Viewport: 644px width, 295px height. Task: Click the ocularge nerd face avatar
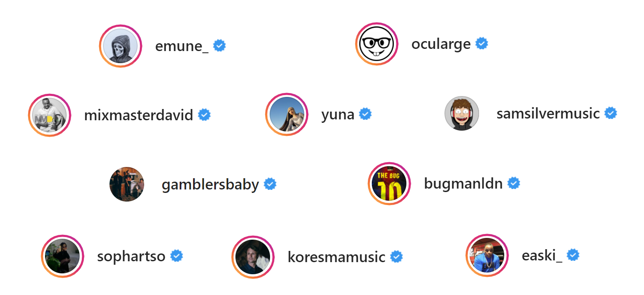pyautogui.click(x=377, y=44)
